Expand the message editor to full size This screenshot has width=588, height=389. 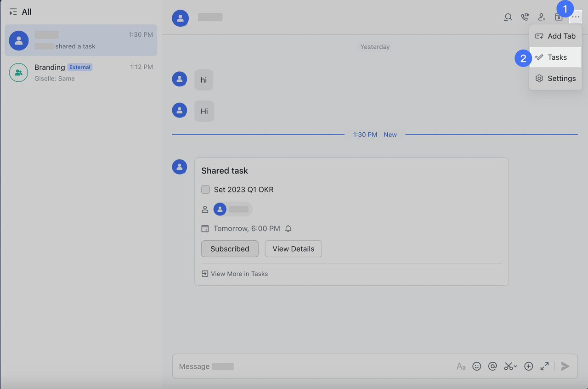(x=544, y=366)
